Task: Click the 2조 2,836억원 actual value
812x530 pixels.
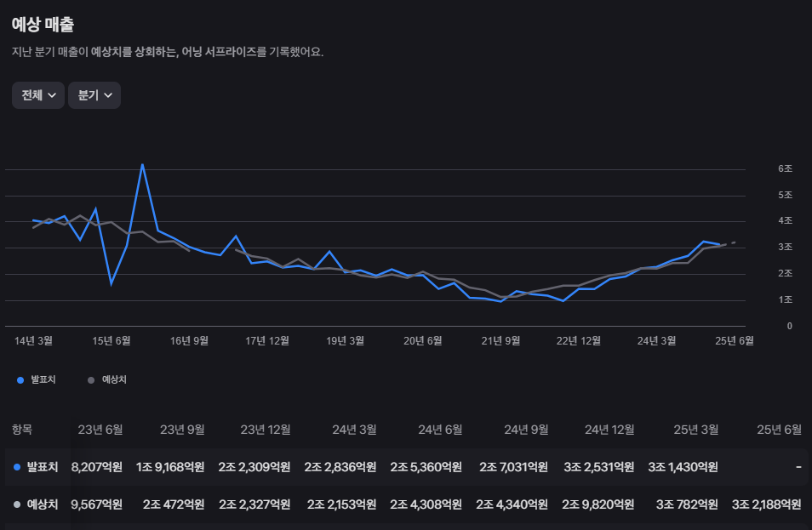Action: click(x=340, y=467)
